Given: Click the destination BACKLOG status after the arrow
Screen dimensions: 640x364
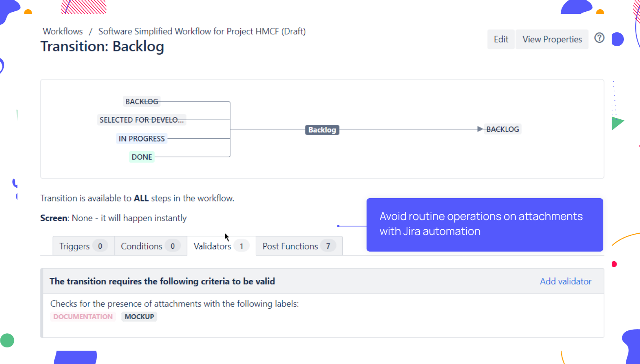Looking at the screenshot, I should tap(502, 129).
